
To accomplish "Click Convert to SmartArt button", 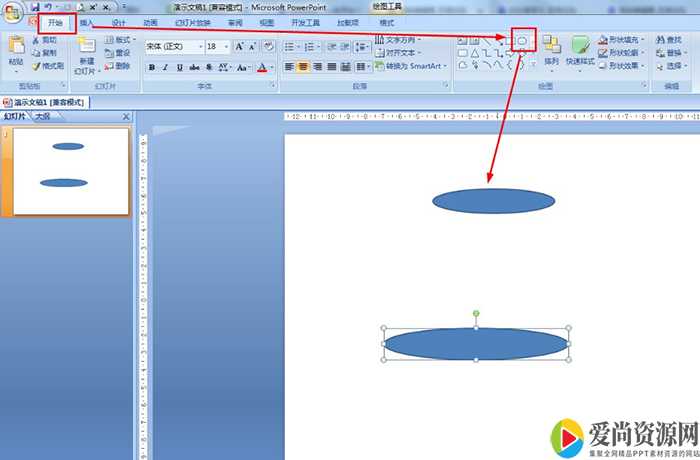I will point(410,66).
